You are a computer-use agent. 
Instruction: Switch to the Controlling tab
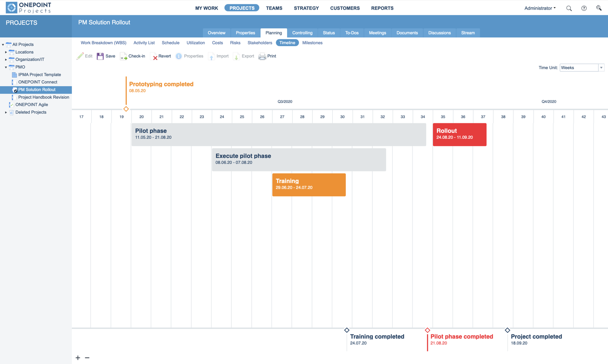pos(302,33)
